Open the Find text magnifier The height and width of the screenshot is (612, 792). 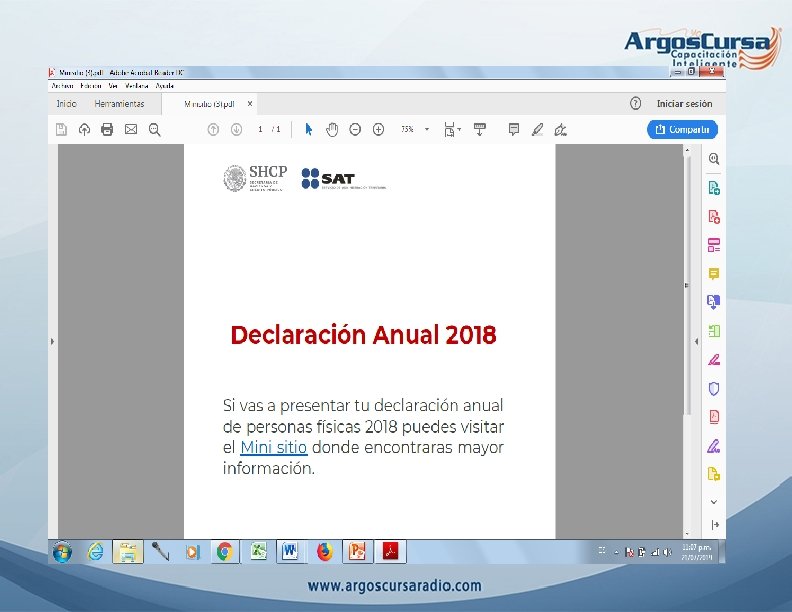point(155,130)
